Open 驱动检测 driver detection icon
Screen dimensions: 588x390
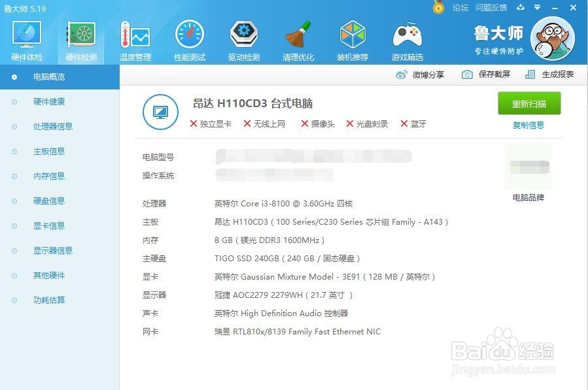pos(244,41)
